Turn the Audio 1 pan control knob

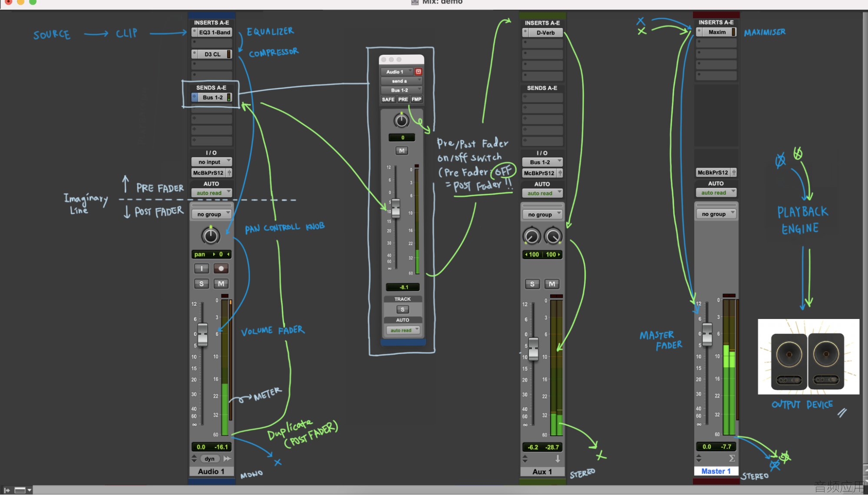211,236
